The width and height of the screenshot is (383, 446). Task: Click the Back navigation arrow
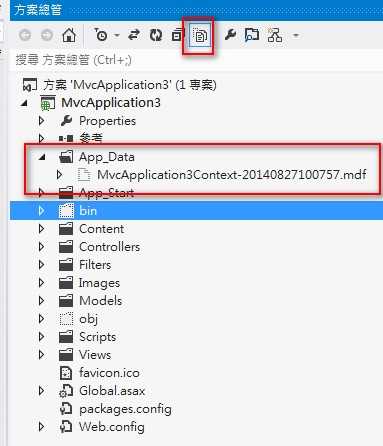click(25, 35)
